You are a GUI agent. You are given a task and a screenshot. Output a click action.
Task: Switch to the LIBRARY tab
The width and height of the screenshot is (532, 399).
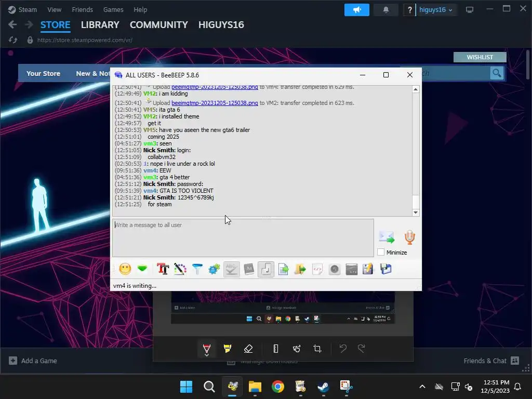tap(100, 25)
